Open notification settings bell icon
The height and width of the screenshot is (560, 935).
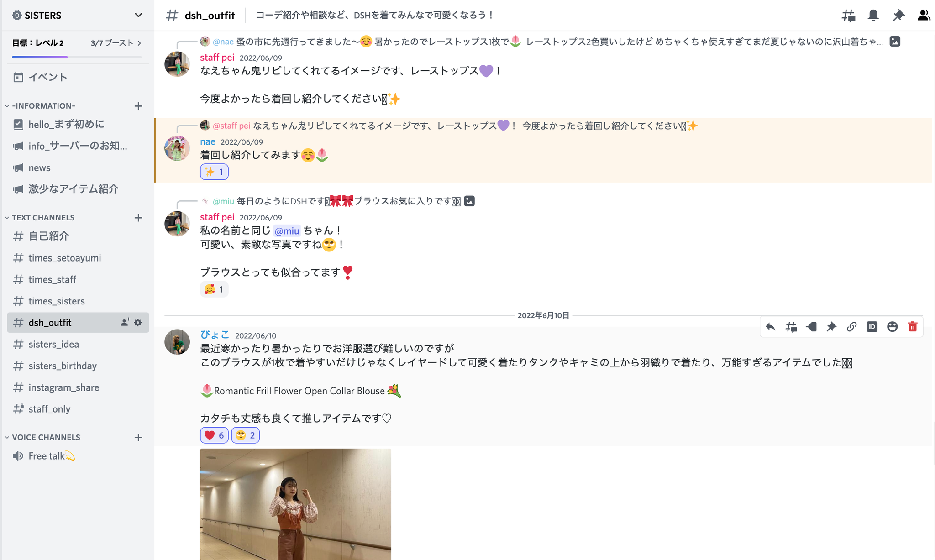click(x=873, y=16)
